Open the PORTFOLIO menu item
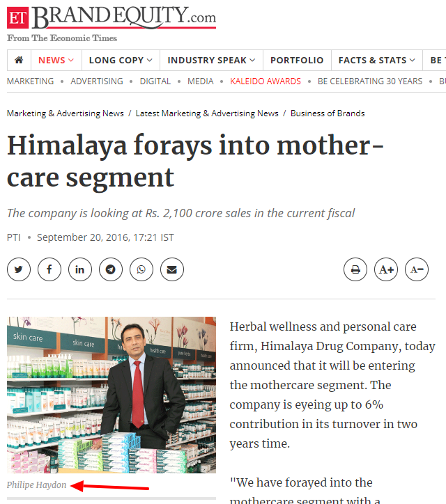The width and height of the screenshot is (446, 504). click(x=297, y=60)
